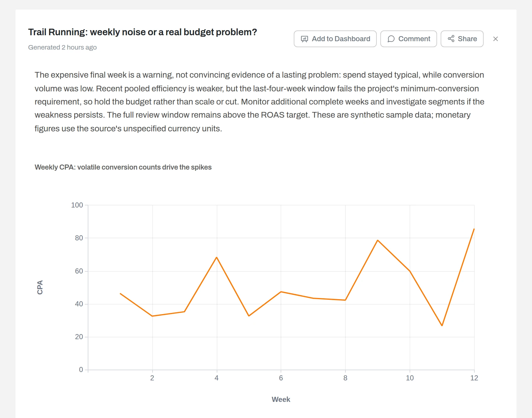
Task: Click the dashboard presentation icon
Action: tap(304, 39)
